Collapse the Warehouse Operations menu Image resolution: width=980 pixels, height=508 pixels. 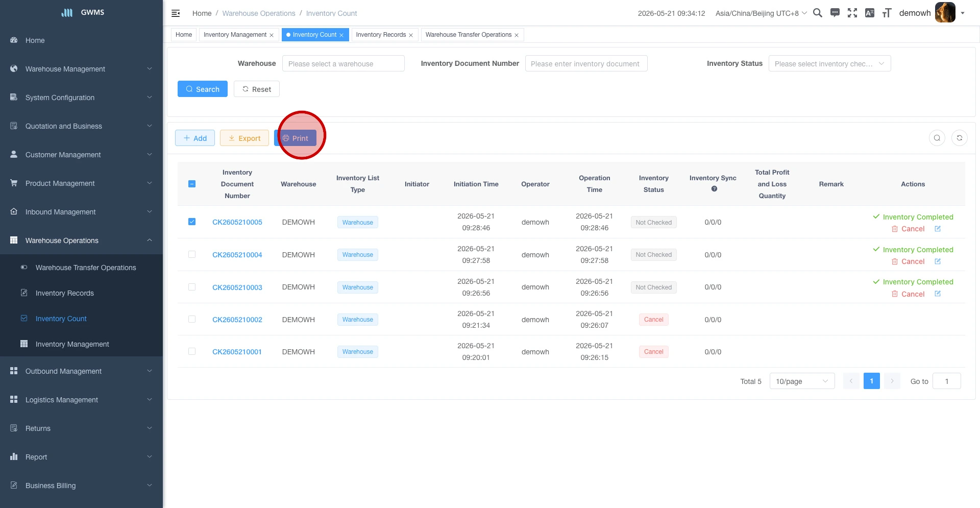[82, 240]
